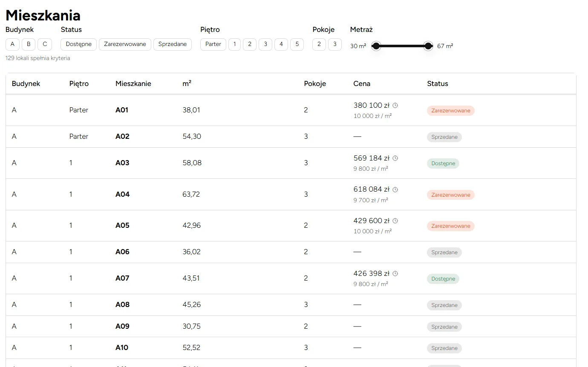Click the Dostępne badge in row A07
Viewport: 588px width, 367px height.
pos(443,279)
